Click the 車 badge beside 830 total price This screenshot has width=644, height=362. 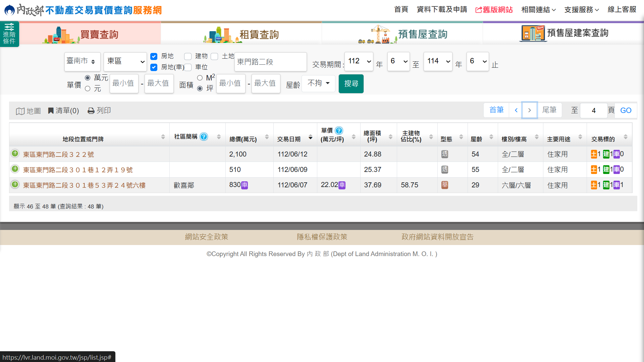245,185
